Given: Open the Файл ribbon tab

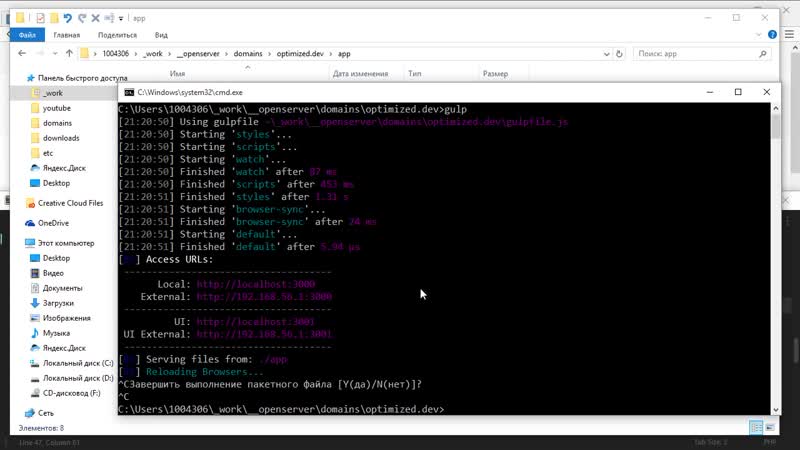Looking at the screenshot, I should coord(27,35).
